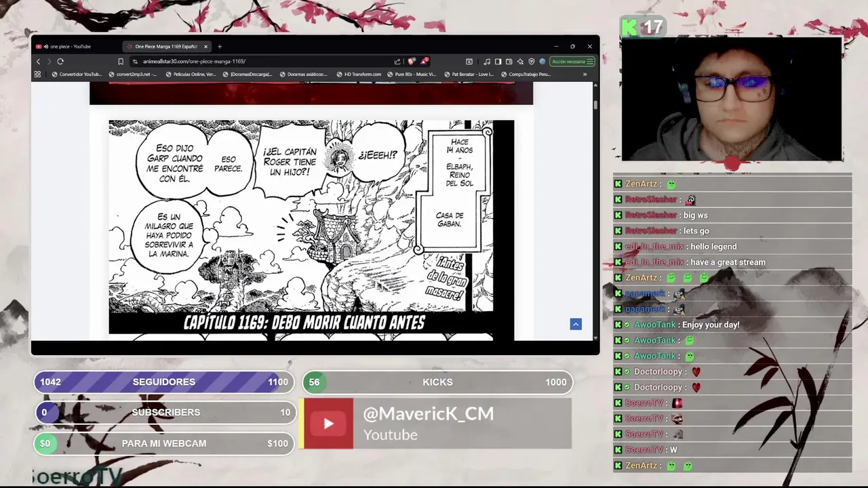This screenshot has width=868, height=488.
Task: Click SoerroTV chat message 'W'
Action: [673, 450]
